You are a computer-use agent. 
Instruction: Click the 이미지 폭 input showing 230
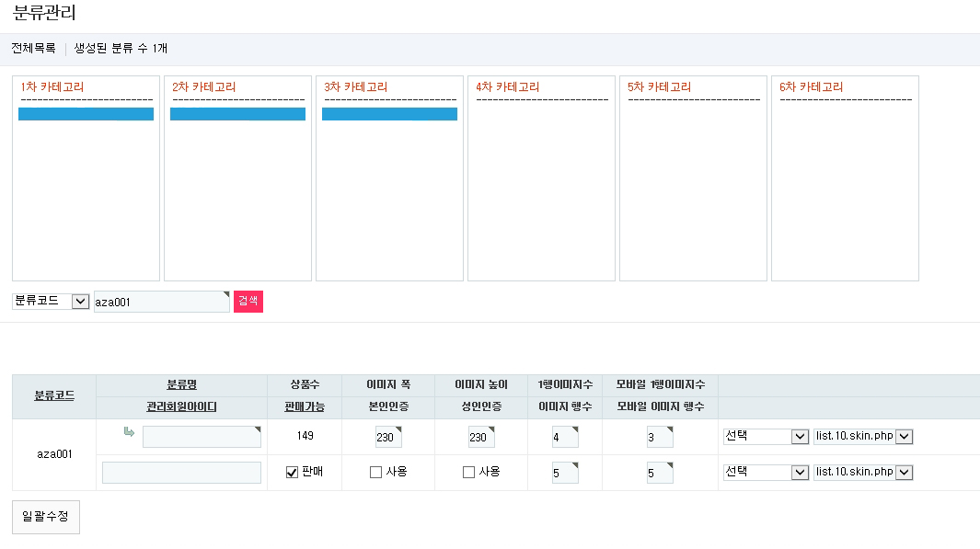[388, 437]
